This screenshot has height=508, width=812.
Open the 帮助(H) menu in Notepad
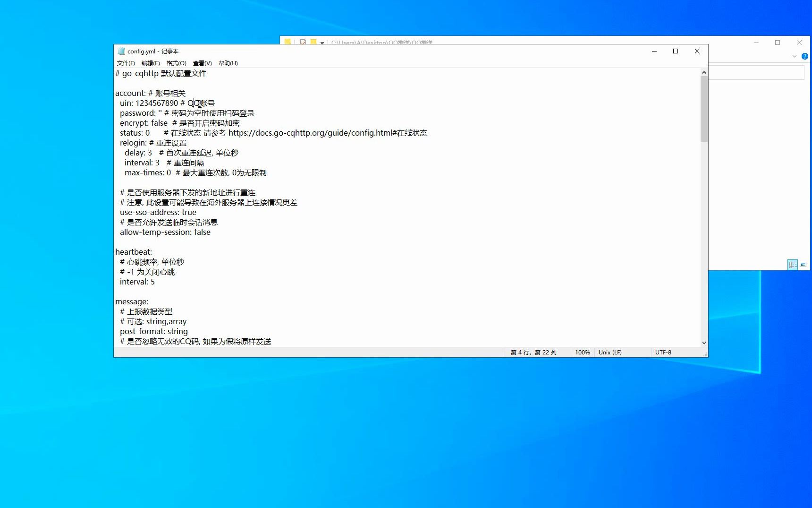(x=228, y=63)
